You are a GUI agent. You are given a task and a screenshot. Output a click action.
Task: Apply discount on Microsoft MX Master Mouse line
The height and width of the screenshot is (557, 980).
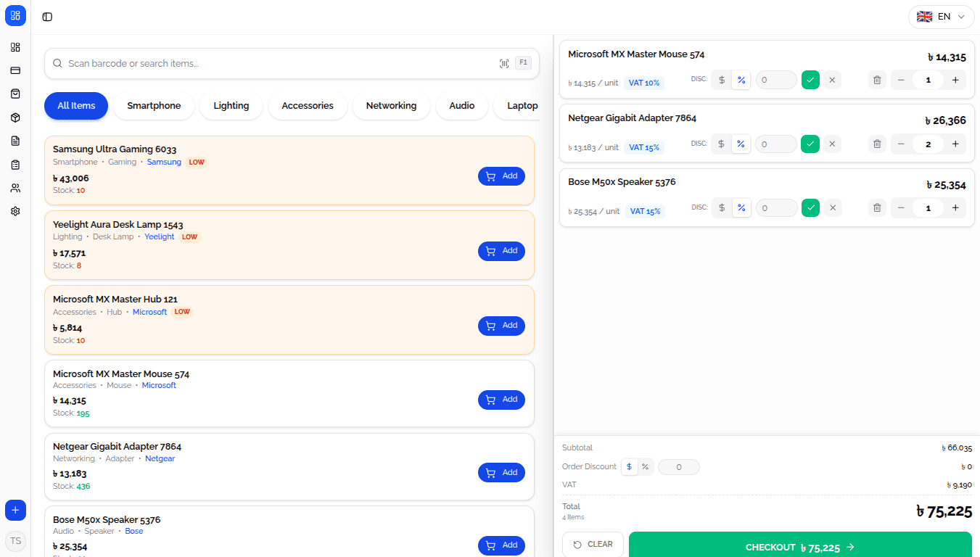point(810,80)
